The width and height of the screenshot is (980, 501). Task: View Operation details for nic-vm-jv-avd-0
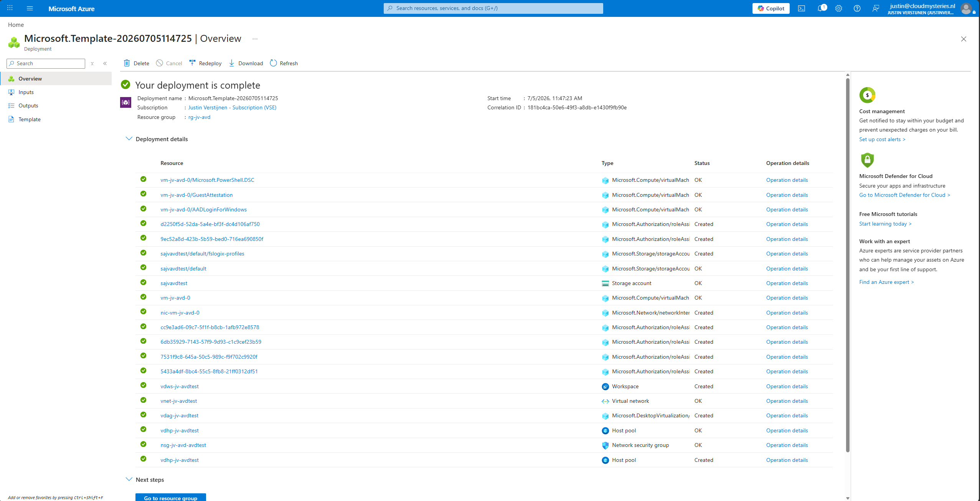tap(787, 313)
